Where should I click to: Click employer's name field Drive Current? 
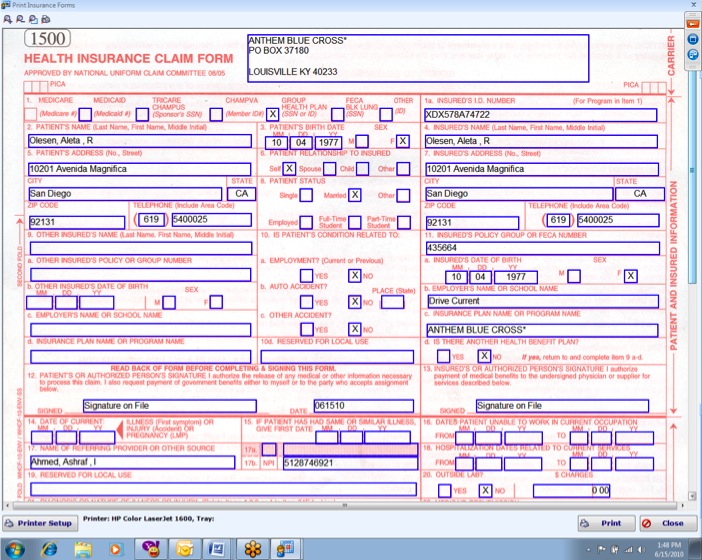pyautogui.click(x=543, y=301)
